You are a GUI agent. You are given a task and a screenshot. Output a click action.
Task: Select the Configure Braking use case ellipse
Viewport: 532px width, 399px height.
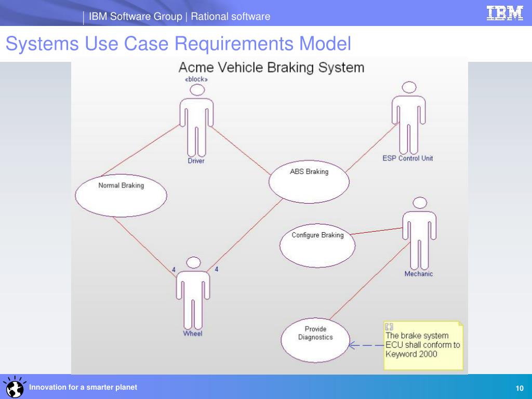click(317, 245)
